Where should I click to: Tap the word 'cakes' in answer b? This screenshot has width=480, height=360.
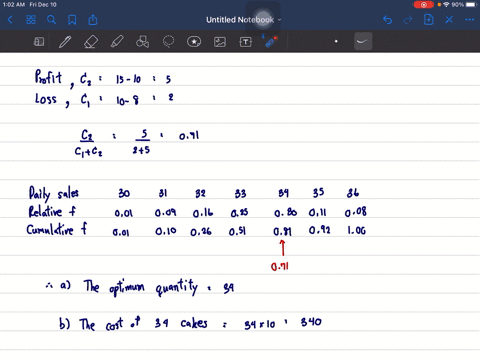[194, 323]
